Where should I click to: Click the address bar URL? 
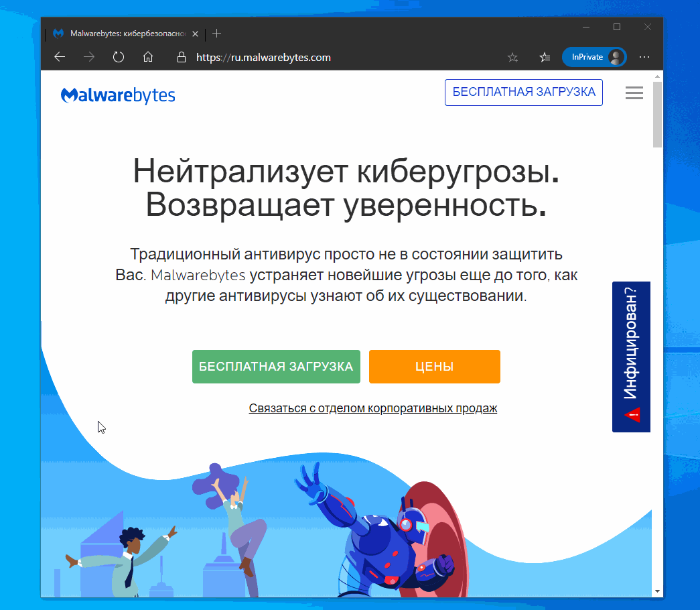tap(263, 57)
